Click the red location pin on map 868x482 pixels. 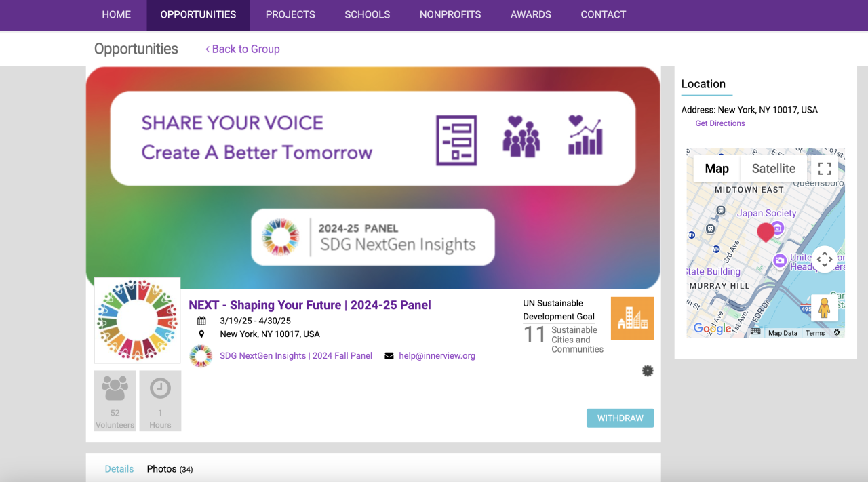(x=766, y=233)
